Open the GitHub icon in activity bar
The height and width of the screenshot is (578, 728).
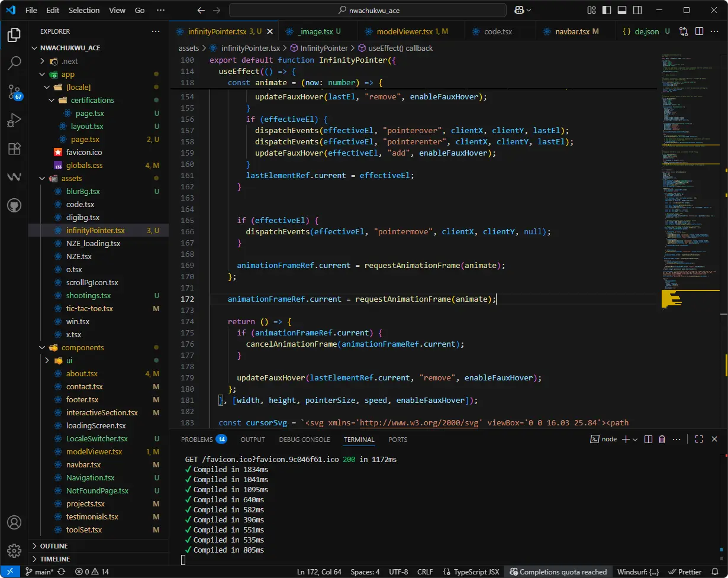tap(14, 205)
